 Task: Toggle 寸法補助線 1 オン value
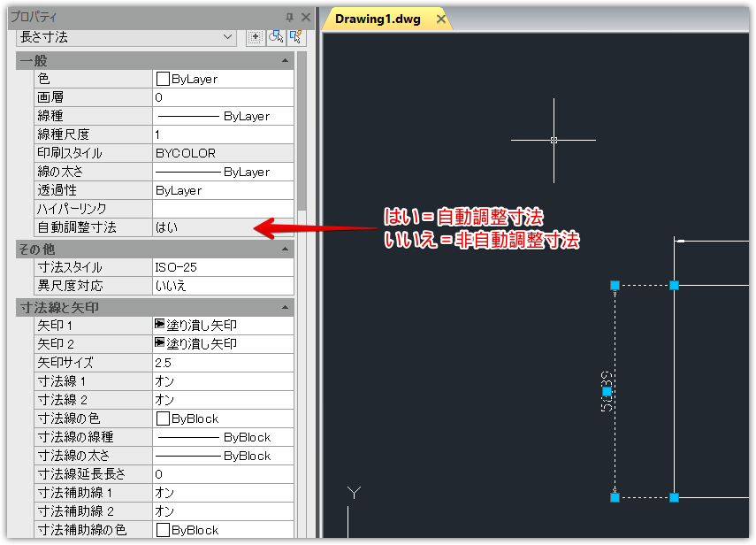click(223, 493)
